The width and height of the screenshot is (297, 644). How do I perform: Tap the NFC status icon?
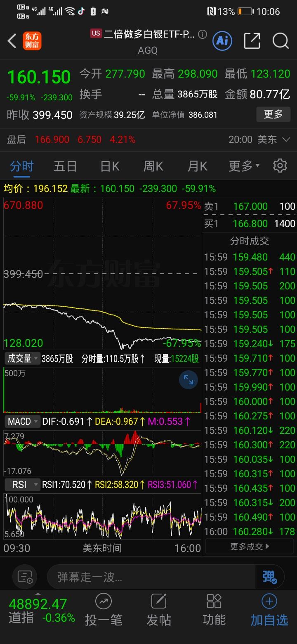click(212, 12)
